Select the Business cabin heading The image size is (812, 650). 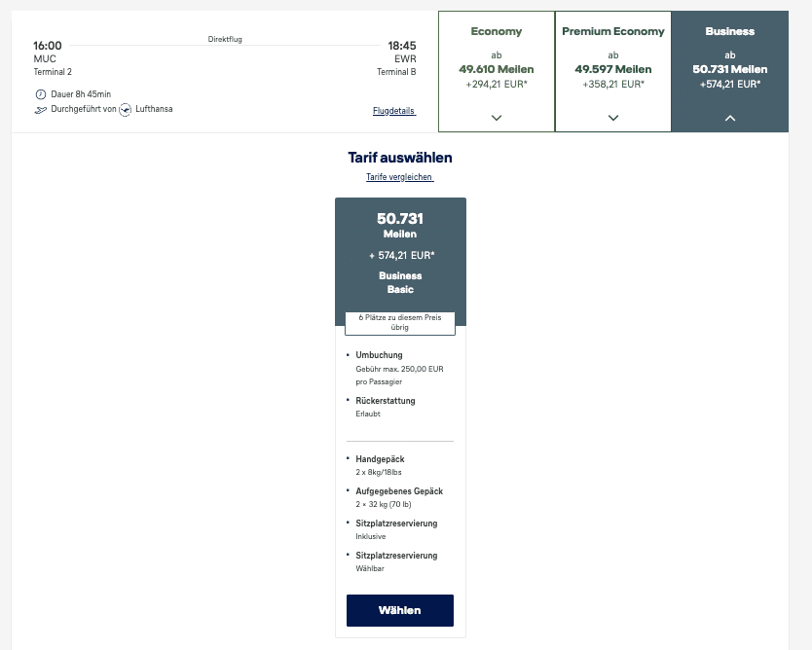coord(730,31)
